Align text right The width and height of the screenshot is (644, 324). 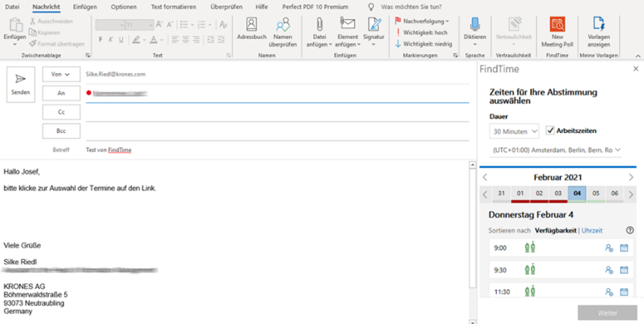(x=196, y=40)
